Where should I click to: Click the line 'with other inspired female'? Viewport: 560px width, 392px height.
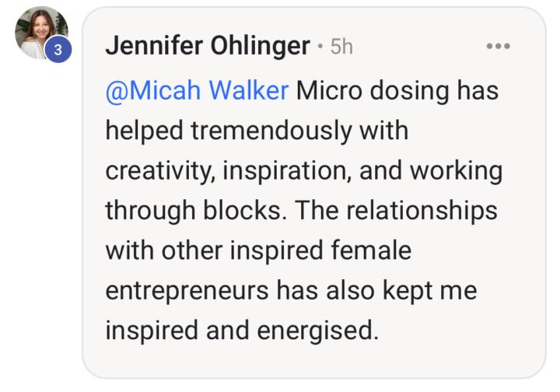pyautogui.click(x=258, y=250)
